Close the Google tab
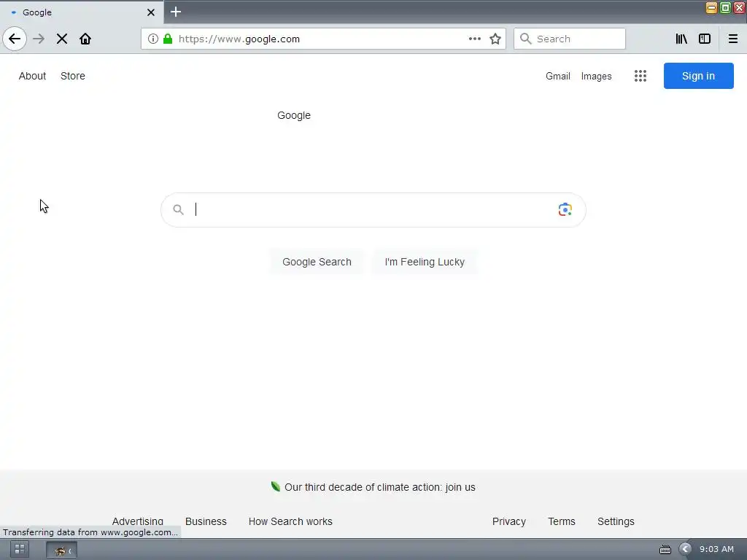The image size is (747, 560). 150,12
